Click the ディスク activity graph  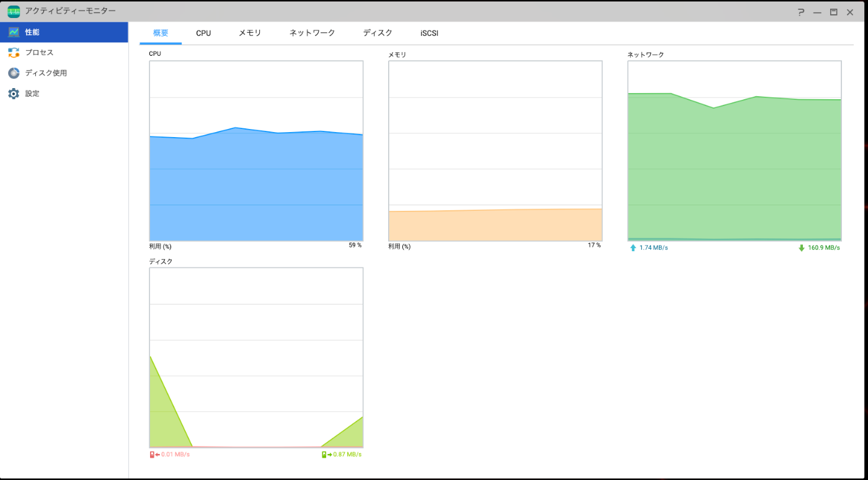pyautogui.click(x=256, y=358)
